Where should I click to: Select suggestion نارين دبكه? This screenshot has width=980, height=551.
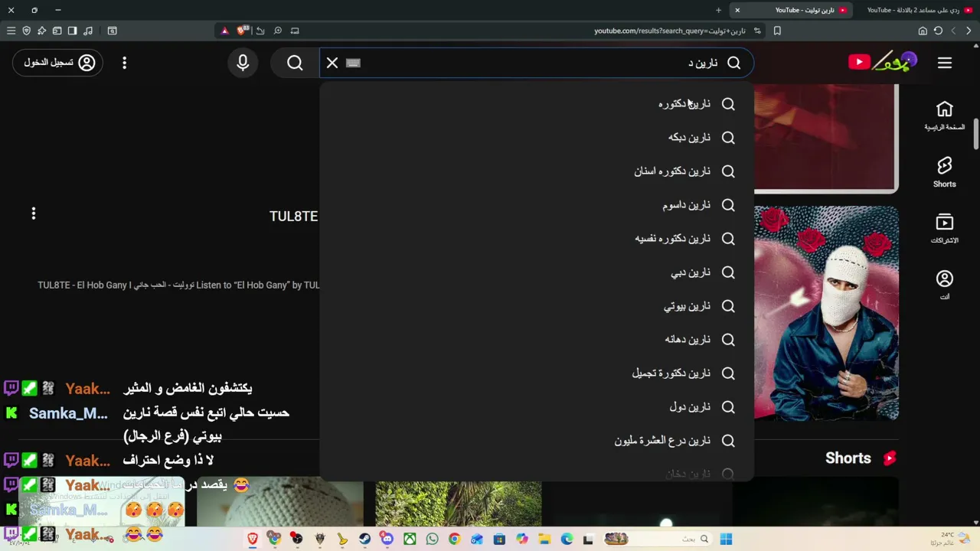[537, 138]
